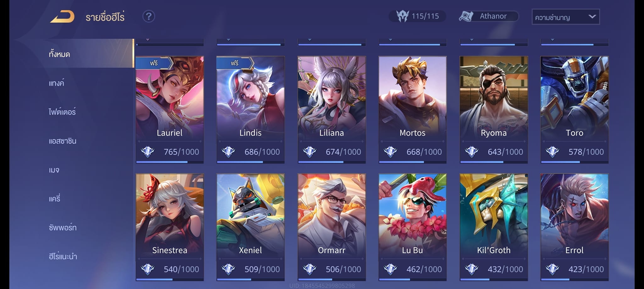The image size is (644, 289).
Task: Click the mastery emblem under Errol
Action: [x=552, y=269]
